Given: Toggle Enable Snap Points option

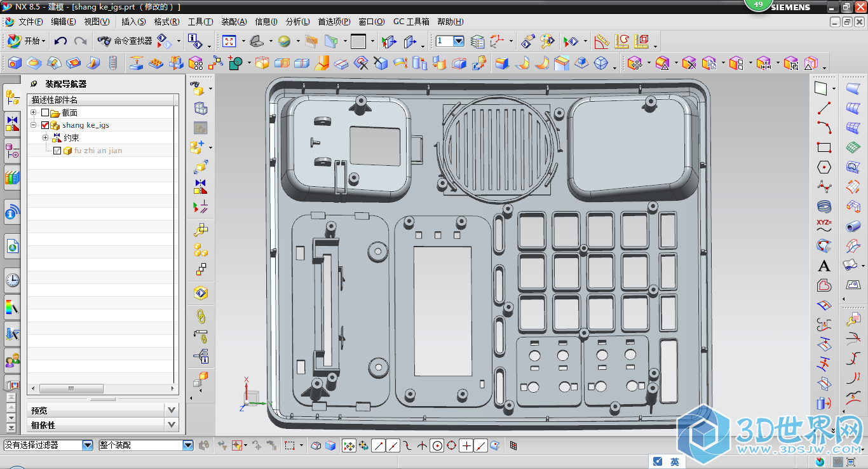Looking at the screenshot, I should point(349,445).
